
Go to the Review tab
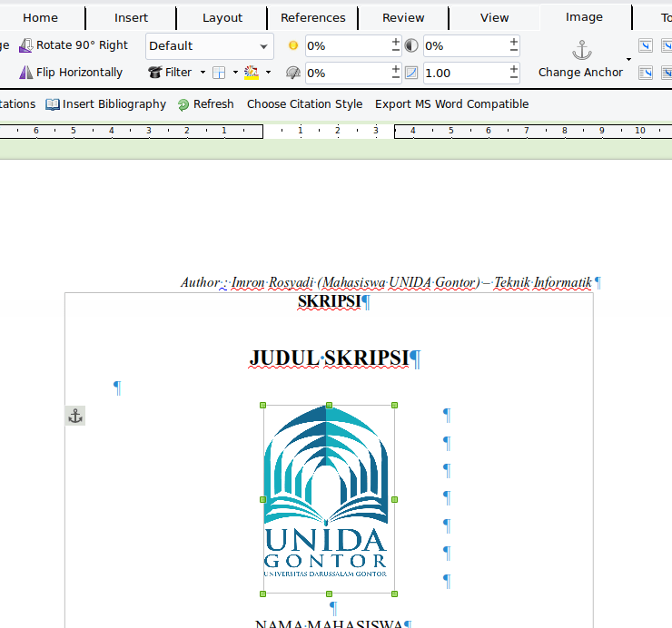click(403, 18)
